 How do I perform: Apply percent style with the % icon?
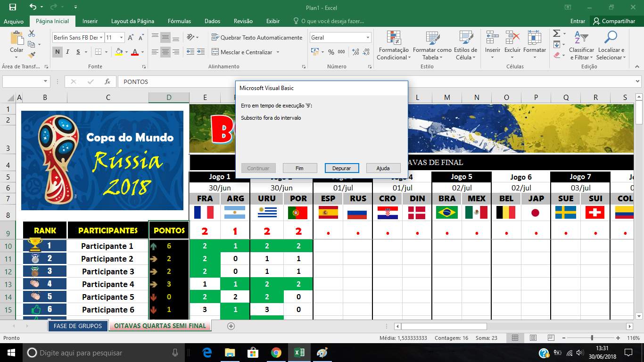tap(331, 52)
